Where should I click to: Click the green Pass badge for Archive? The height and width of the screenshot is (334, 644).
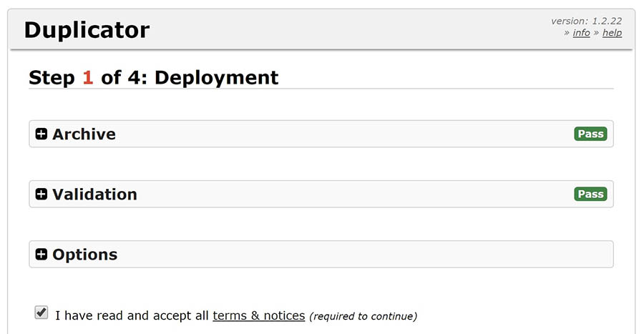pyautogui.click(x=590, y=134)
